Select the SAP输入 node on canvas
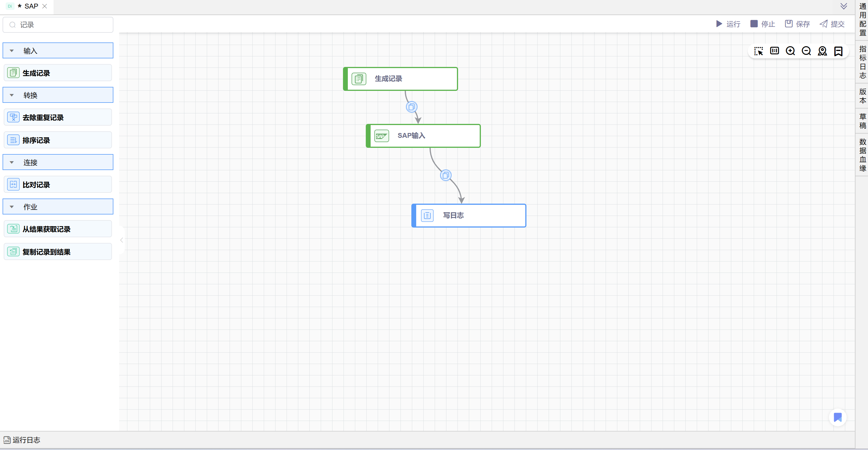The image size is (868, 450). 423,136
